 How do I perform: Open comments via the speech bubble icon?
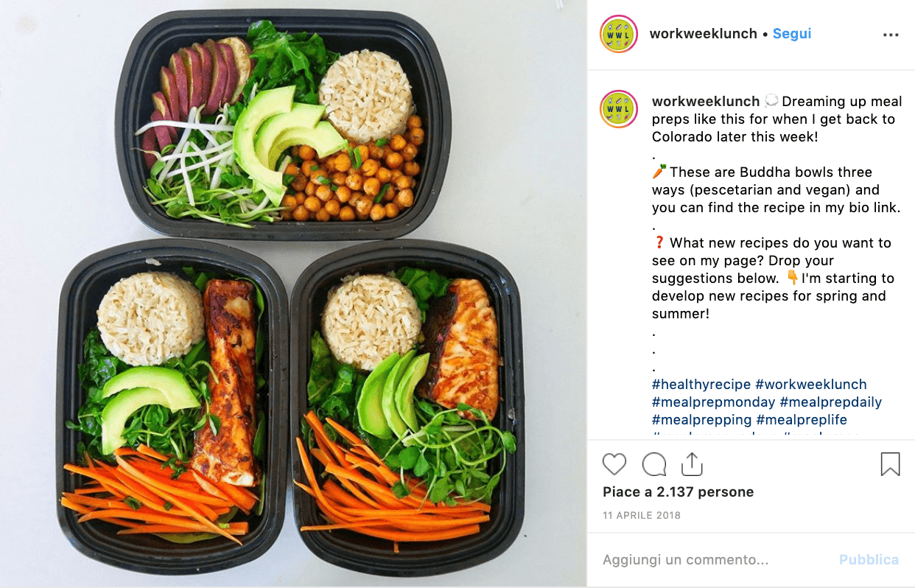tap(653, 464)
